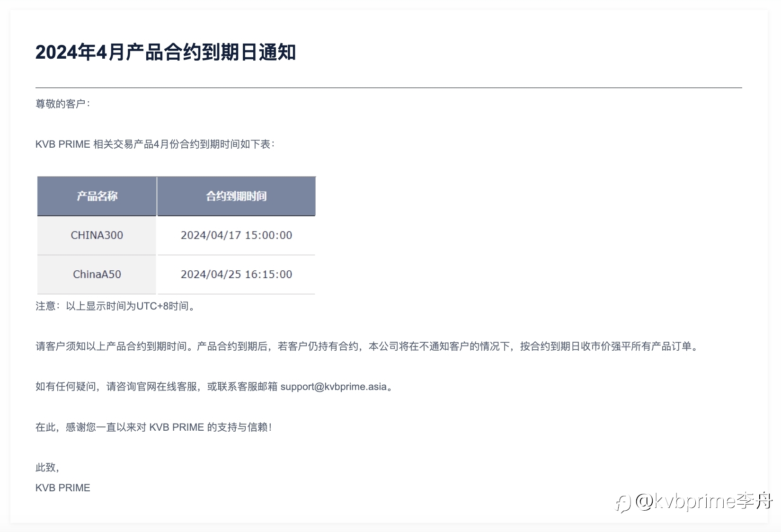Screen dimensions: 781x532
Task: Click the greeting 尊敬的客户
Action: [x=63, y=104]
